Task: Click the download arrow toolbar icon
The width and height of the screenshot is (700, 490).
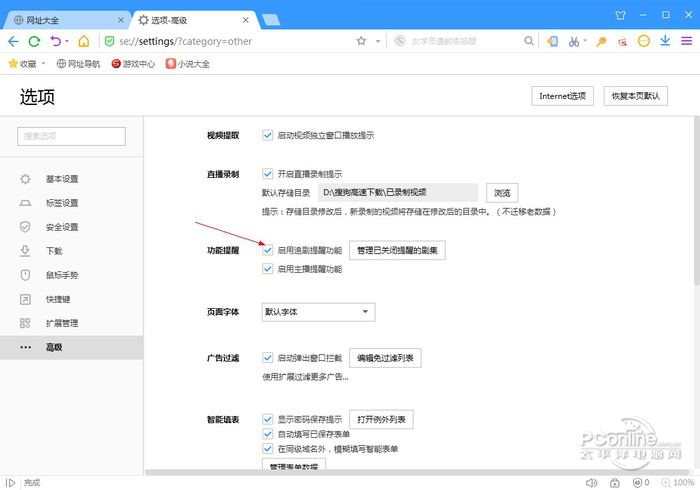Action: (666, 41)
